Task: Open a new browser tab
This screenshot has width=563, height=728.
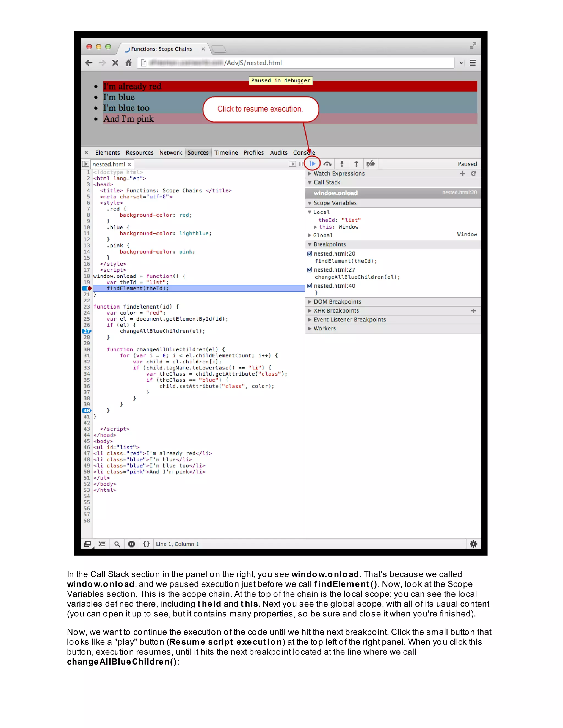Action: 219,49
